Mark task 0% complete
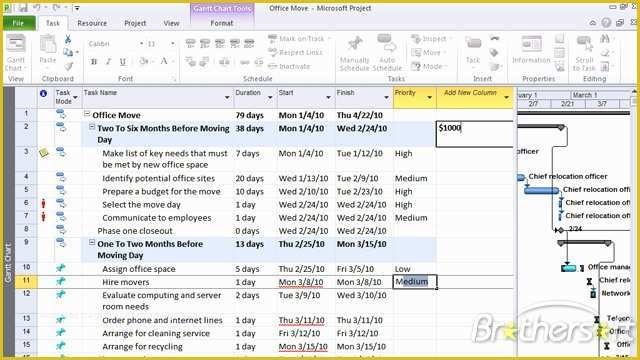 pyautogui.click(x=190, y=43)
